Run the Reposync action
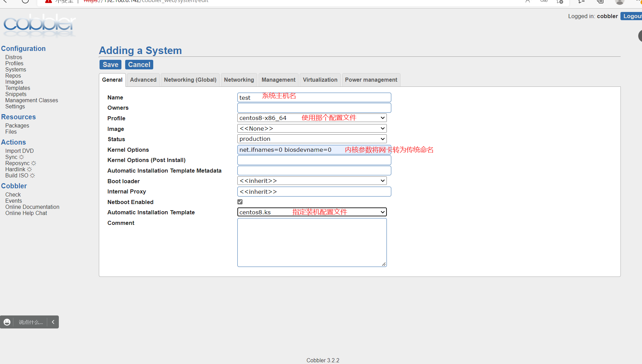Image resolution: width=642 pixels, height=364 pixels. [21, 163]
